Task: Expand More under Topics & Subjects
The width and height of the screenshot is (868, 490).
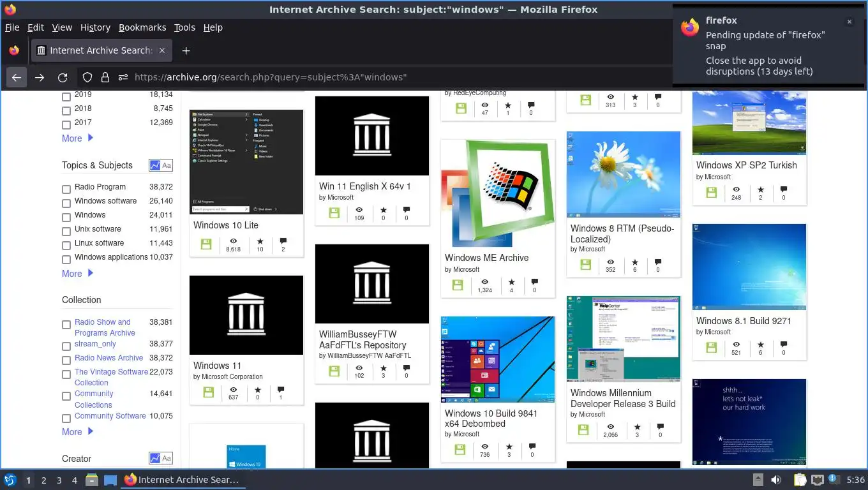Action: coord(77,274)
